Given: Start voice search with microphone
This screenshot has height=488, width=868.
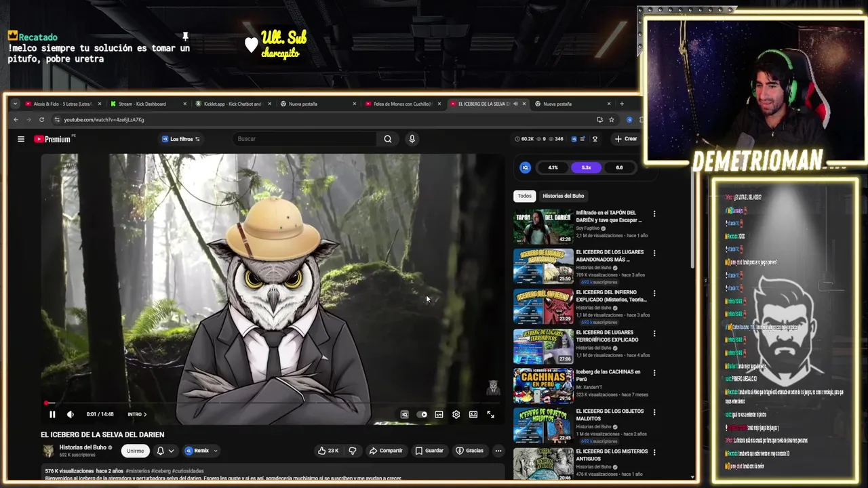Looking at the screenshot, I should pos(412,139).
